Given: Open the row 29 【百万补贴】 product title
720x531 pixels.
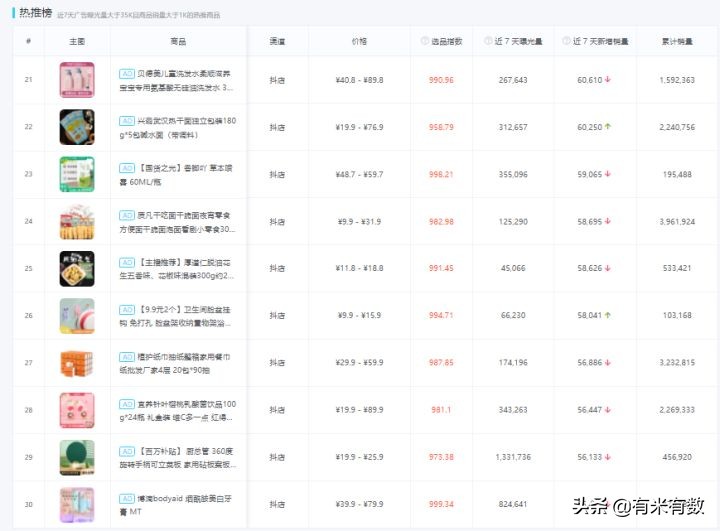Looking at the screenshot, I should 178,458.
